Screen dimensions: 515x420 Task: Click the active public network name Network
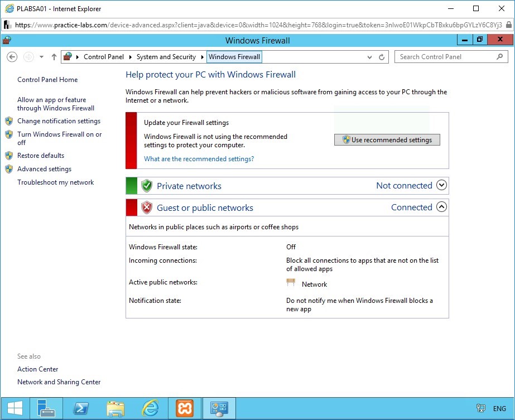coord(314,284)
